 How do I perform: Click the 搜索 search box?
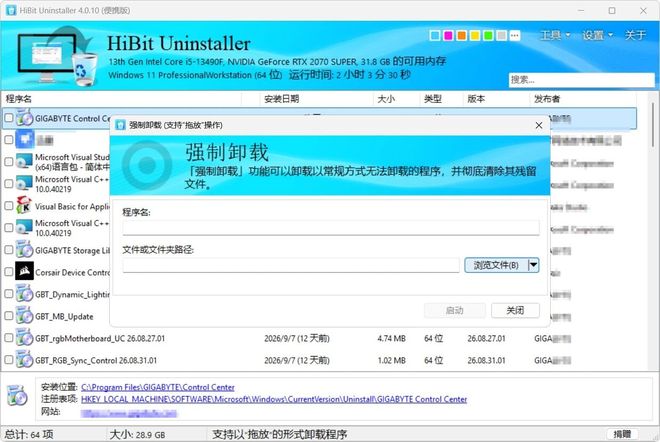pyautogui.click(x=581, y=80)
